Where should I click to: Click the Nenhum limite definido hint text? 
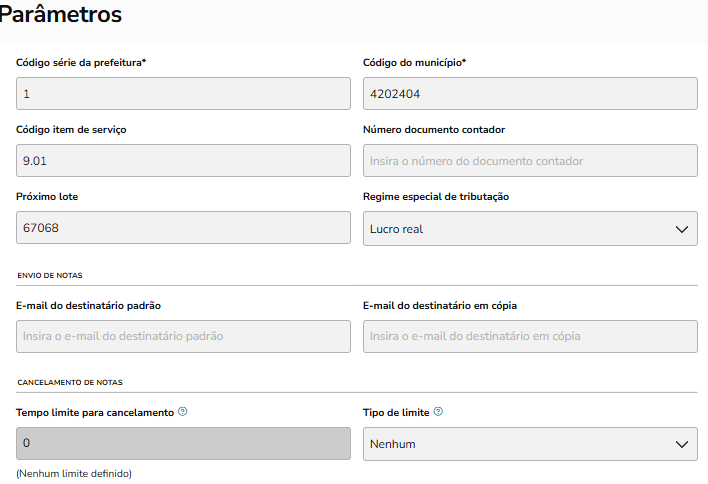pos(74,473)
